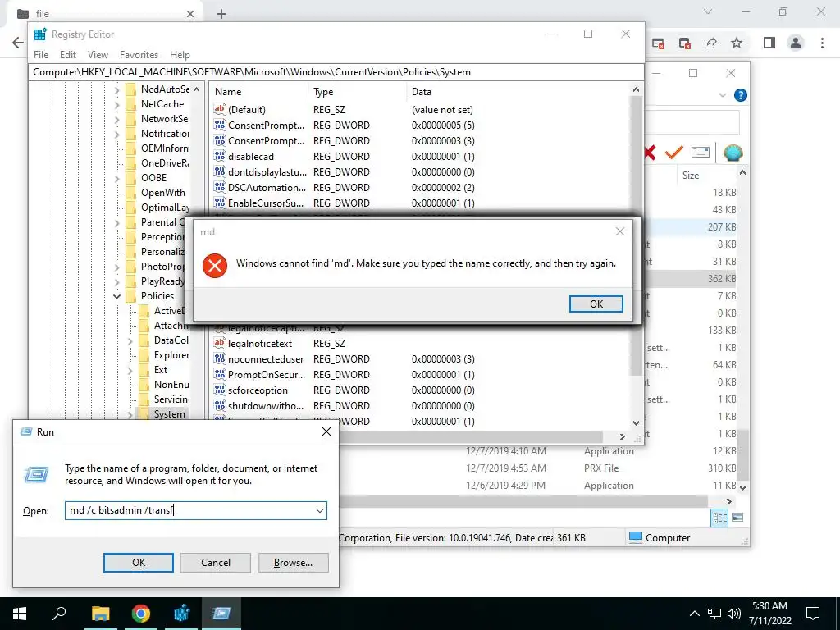Select the OEMInform folder icon in tree
Image resolution: width=840 pixels, height=630 pixels.
(x=130, y=148)
